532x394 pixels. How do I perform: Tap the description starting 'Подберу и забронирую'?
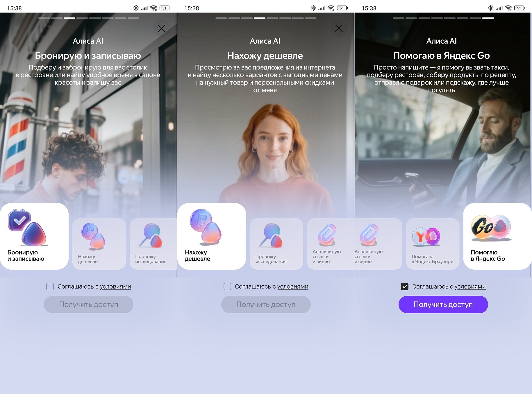[88, 75]
